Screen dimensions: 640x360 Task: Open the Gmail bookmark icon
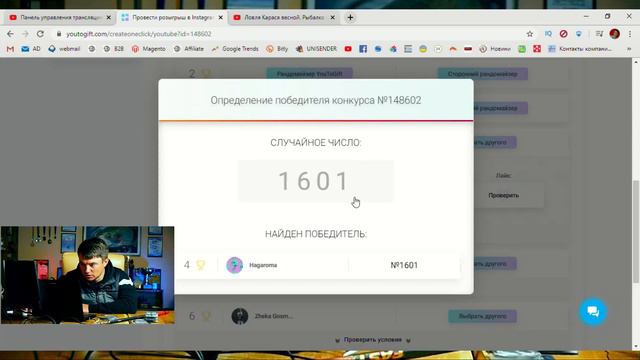[x=10, y=49]
